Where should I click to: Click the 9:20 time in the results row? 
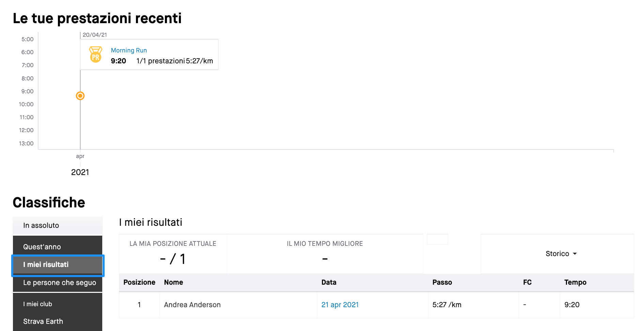pyautogui.click(x=572, y=305)
